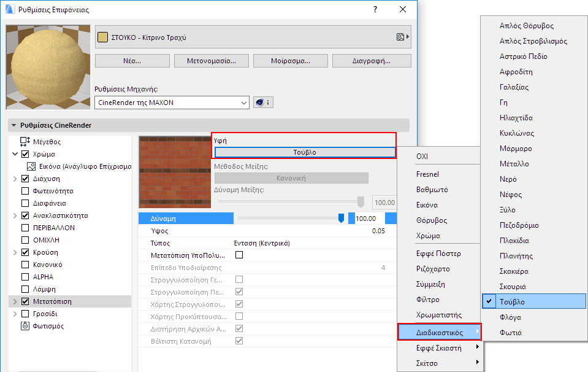Viewport: 588px width, 372px height.
Task: Enable the ALPHA checkbox
Action: pos(25,277)
